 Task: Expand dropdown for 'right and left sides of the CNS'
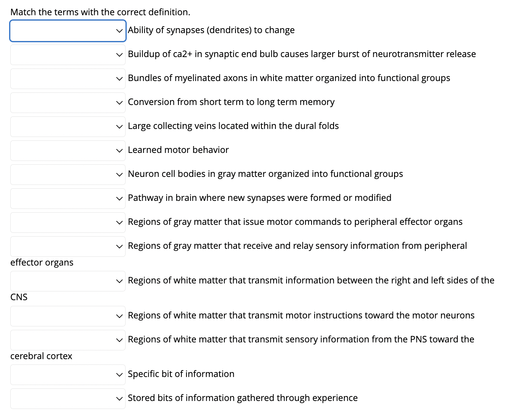coord(68,281)
